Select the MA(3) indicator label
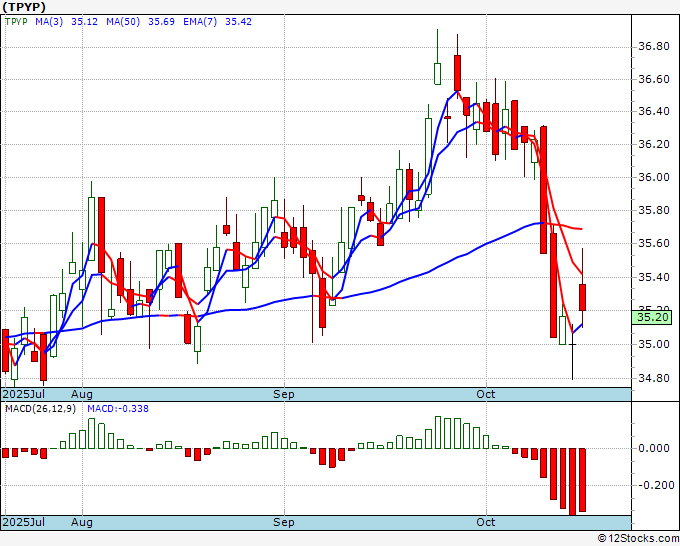Viewport: 680px width, 546px height. click(49, 22)
